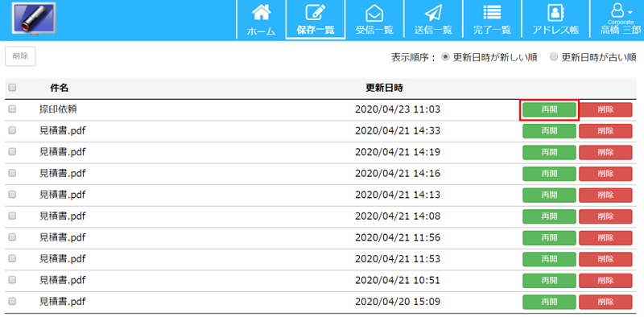Viewport: 644px width, 317px height.
Task: Select 更新日時が古い順 radio button
Action: point(554,57)
